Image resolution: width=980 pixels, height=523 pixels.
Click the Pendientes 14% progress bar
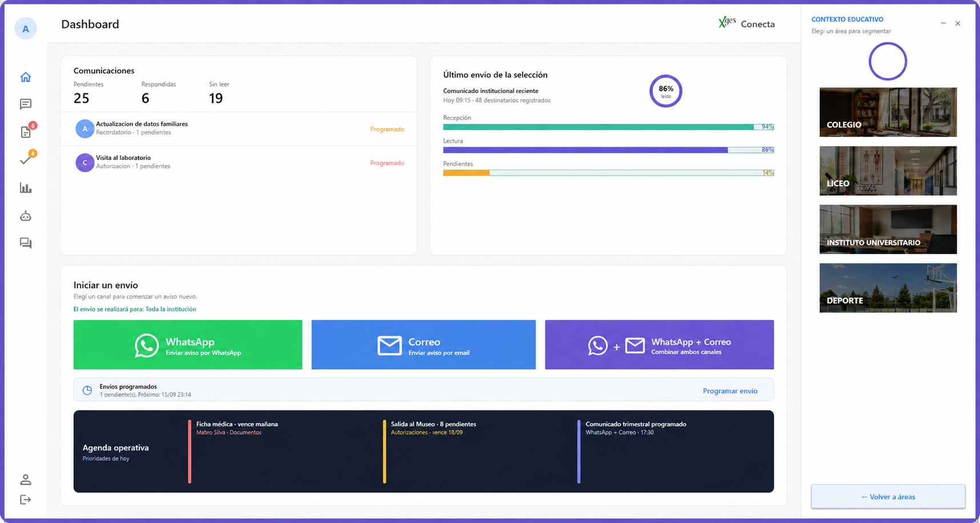point(608,172)
